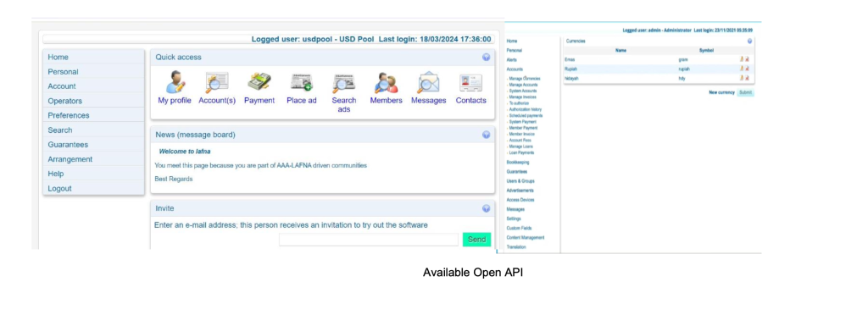The image size is (868, 315).
Task: Expand Access Devices in admin menu
Action: pos(520,200)
